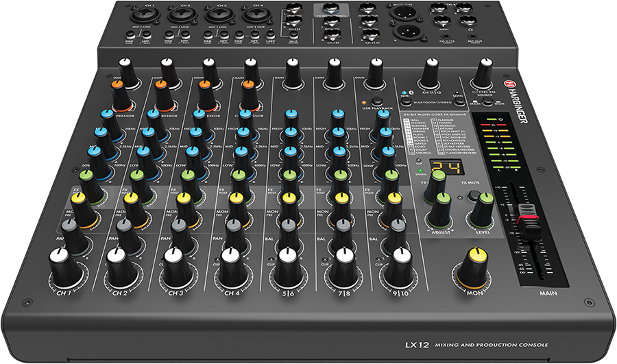Click the Harbinger logo

(516, 101)
